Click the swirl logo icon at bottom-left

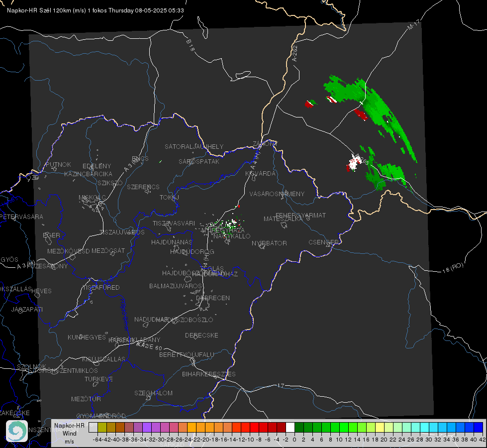(17, 431)
